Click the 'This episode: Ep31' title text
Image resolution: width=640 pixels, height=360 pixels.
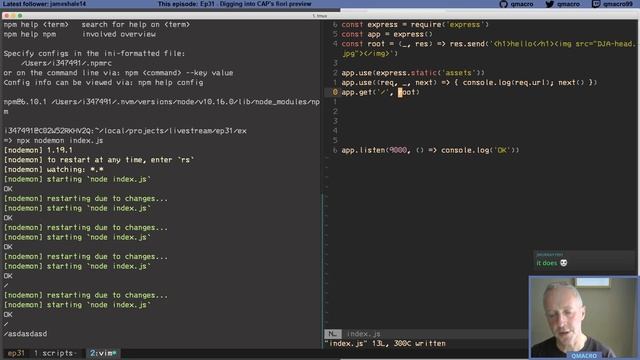pos(235,4)
